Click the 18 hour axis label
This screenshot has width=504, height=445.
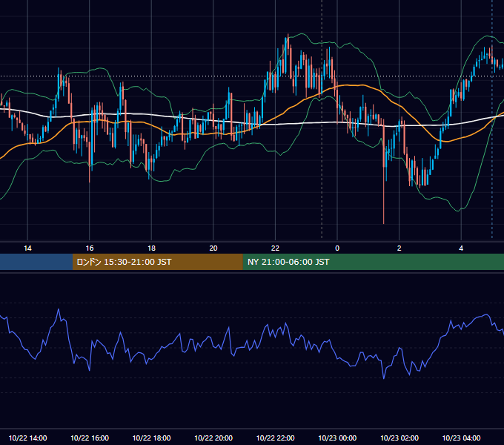point(151,248)
